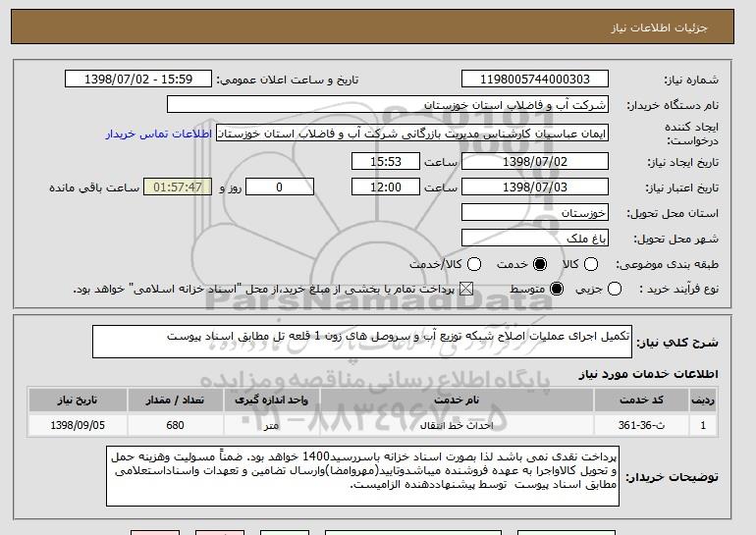756x535 pixels.
Task: Open the اطلاعات تماس خریدار link
Action: (159, 134)
